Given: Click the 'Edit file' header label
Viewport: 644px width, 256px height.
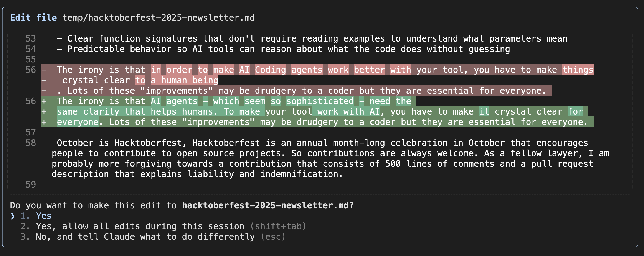Looking at the screenshot, I should [33, 18].
